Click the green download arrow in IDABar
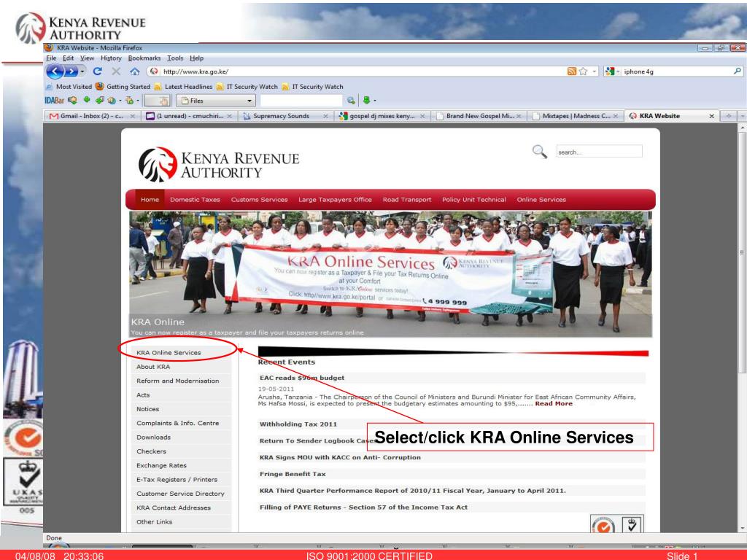This screenshot has height=560, width=747. click(366, 100)
